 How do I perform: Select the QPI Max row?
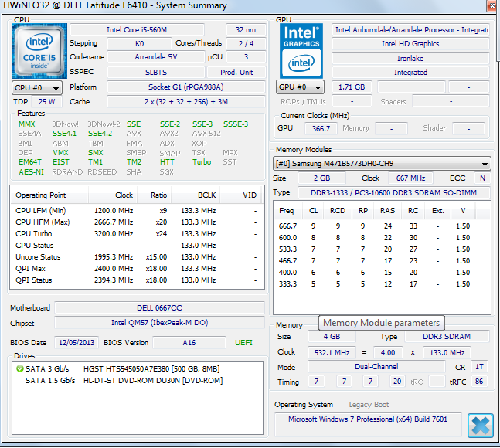(137, 269)
